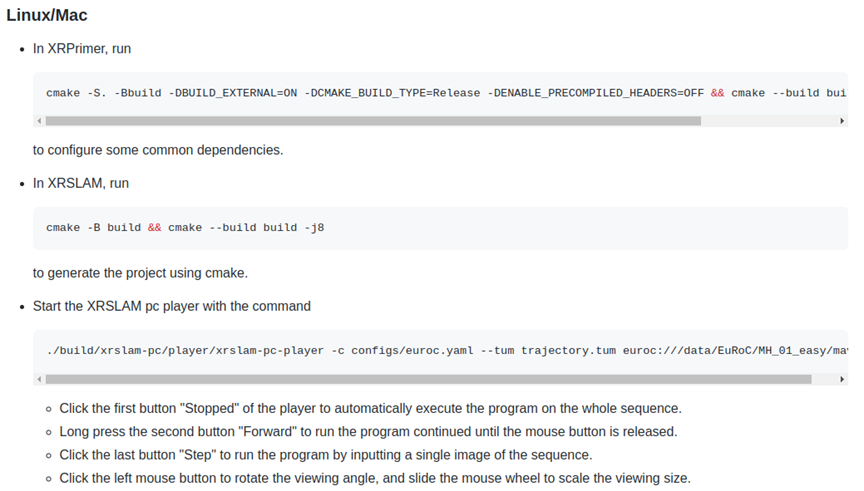Click empty track of XRPrimer code scrollbar
This screenshot has width=864, height=491.
click(x=768, y=121)
